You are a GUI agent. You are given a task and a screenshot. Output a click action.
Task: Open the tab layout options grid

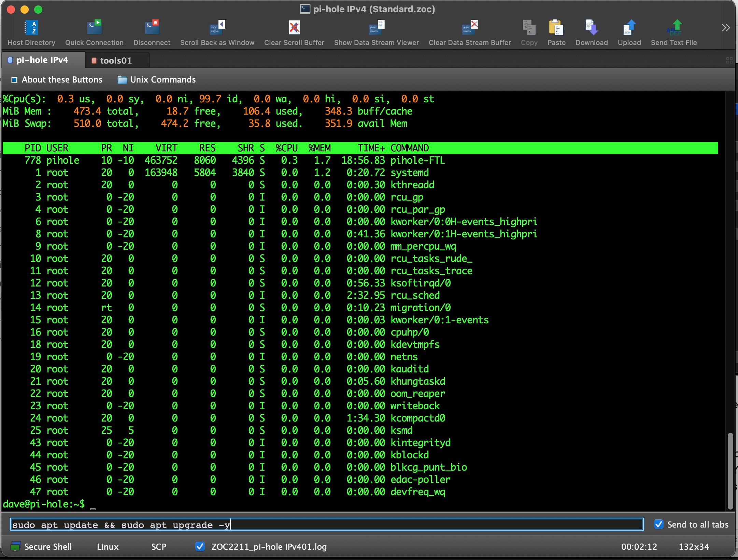(x=730, y=60)
